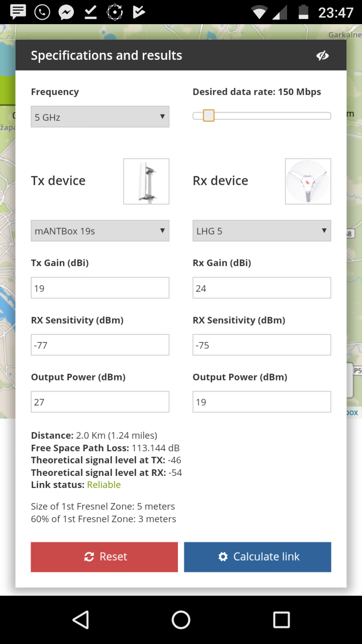Click the Calculate link button
The image size is (362, 644).
click(257, 556)
